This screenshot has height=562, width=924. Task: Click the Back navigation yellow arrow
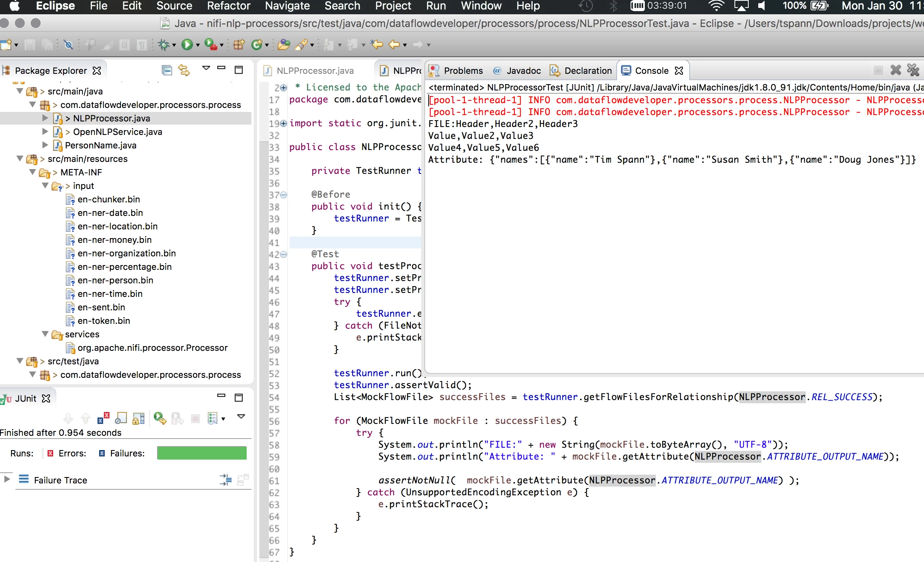pyautogui.click(x=394, y=44)
